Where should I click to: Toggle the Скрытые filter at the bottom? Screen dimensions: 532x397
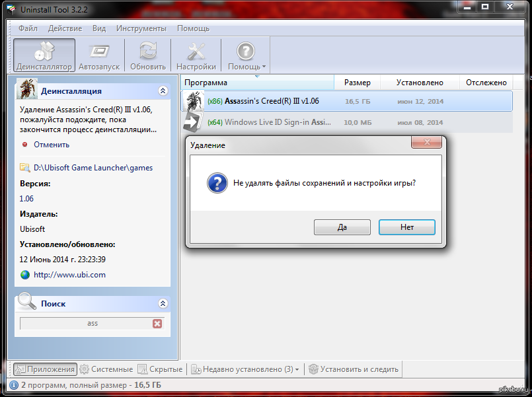tap(160, 369)
